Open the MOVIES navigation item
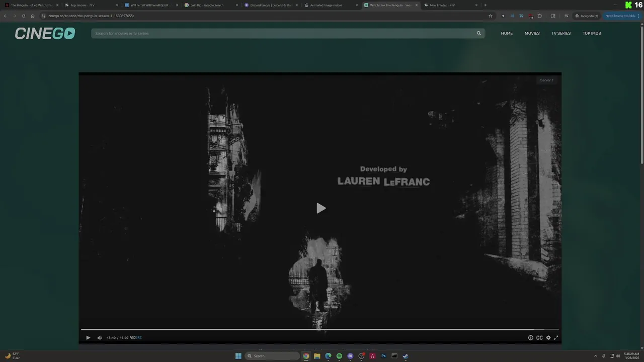 click(x=532, y=33)
